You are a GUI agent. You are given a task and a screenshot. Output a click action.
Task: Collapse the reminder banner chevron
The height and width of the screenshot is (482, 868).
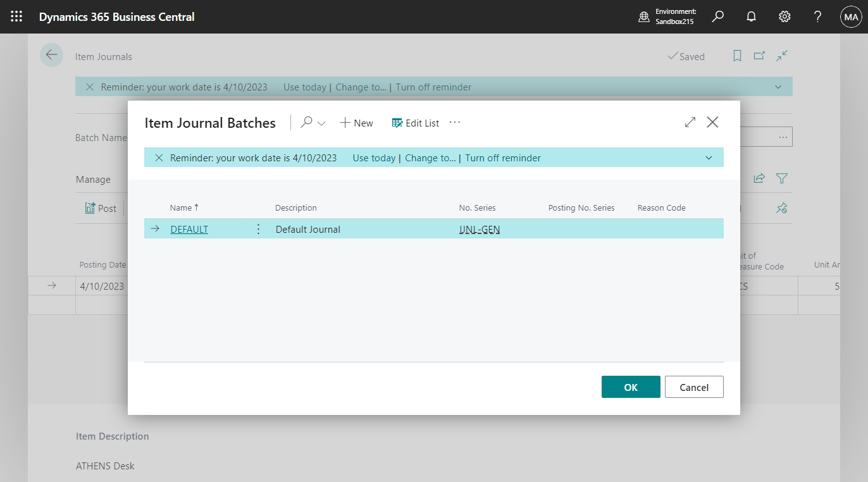(709, 158)
